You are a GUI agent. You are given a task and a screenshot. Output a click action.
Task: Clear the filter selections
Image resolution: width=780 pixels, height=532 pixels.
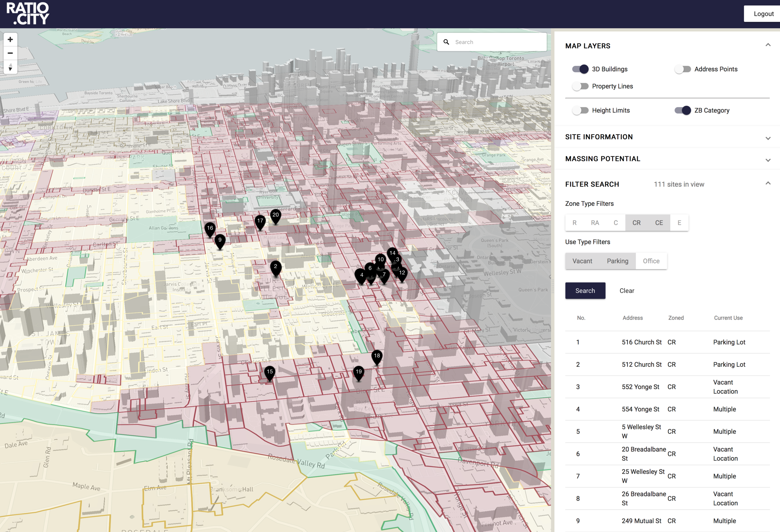pyautogui.click(x=626, y=291)
